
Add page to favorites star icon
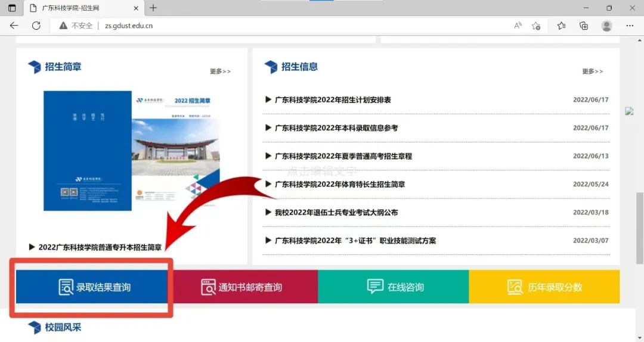pyautogui.click(x=536, y=26)
